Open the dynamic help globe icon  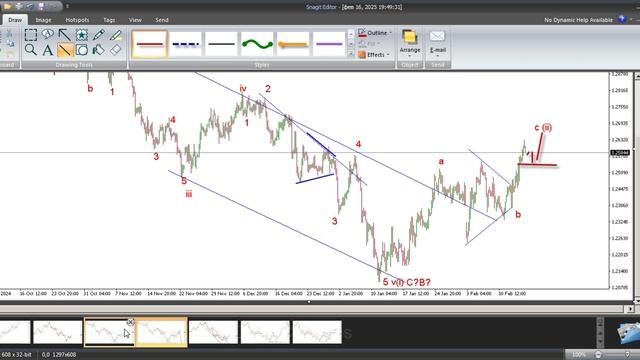coord(622,19)
